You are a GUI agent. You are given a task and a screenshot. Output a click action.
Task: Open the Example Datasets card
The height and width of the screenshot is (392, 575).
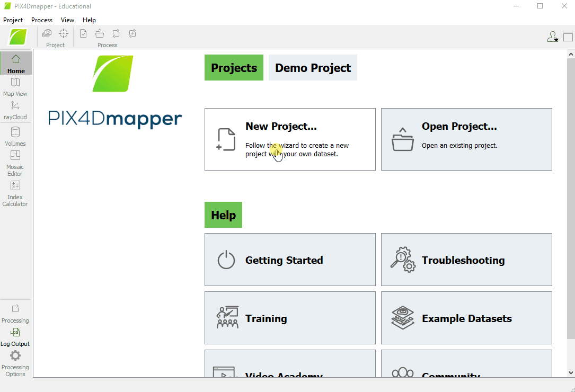coord(466,318)
